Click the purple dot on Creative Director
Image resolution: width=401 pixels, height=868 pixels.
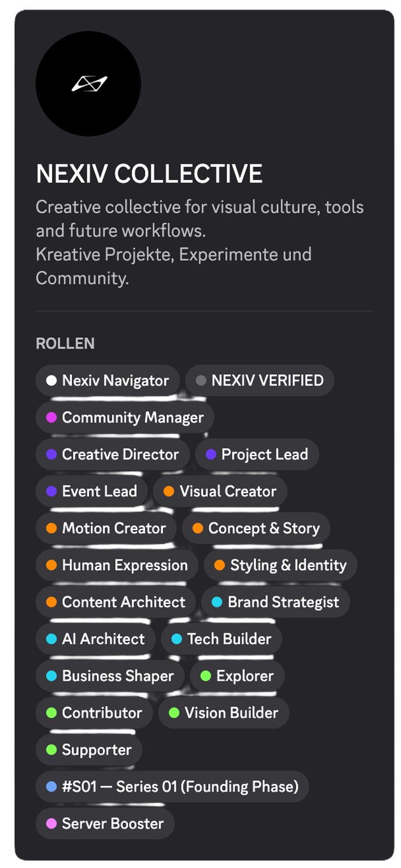pyautogui.click(x=52, y=454)
